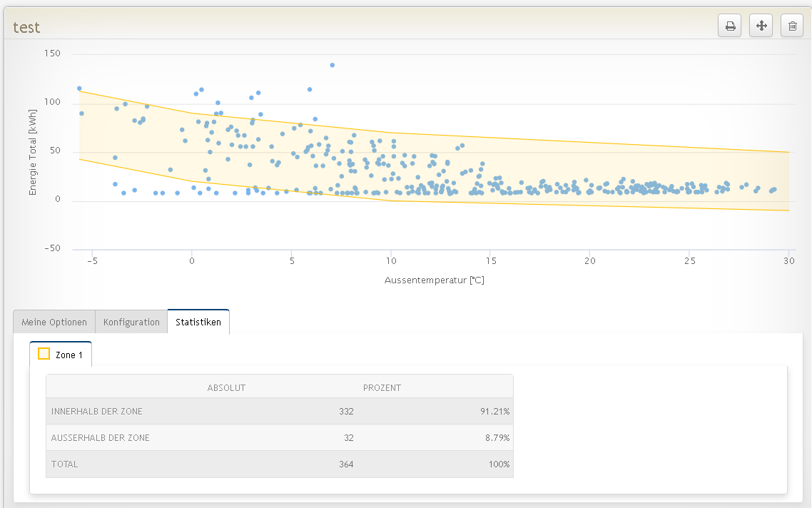This screenshot has width=812, height=508.
Task: Click the Energie Total [kWh] axis label
Action: (33, 152)
